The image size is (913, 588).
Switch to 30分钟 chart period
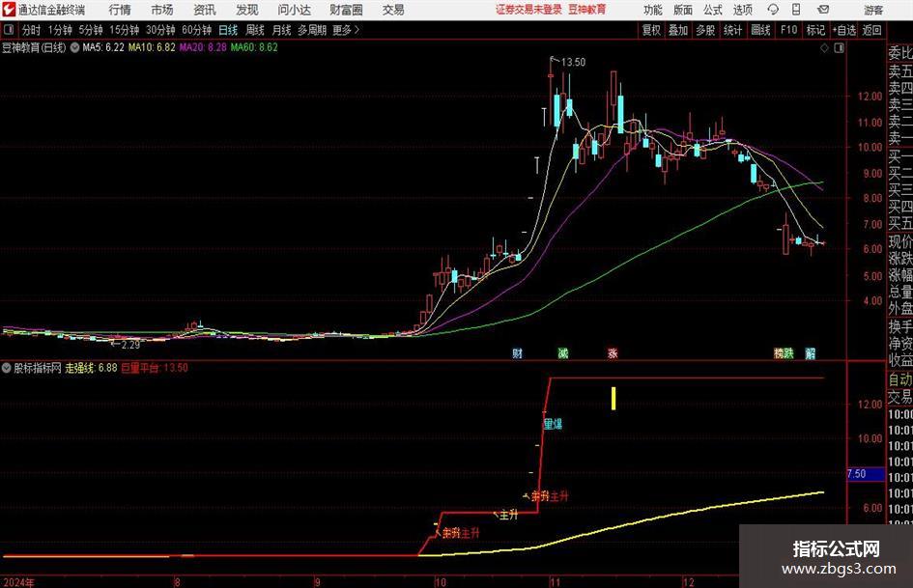coord(160,30)
